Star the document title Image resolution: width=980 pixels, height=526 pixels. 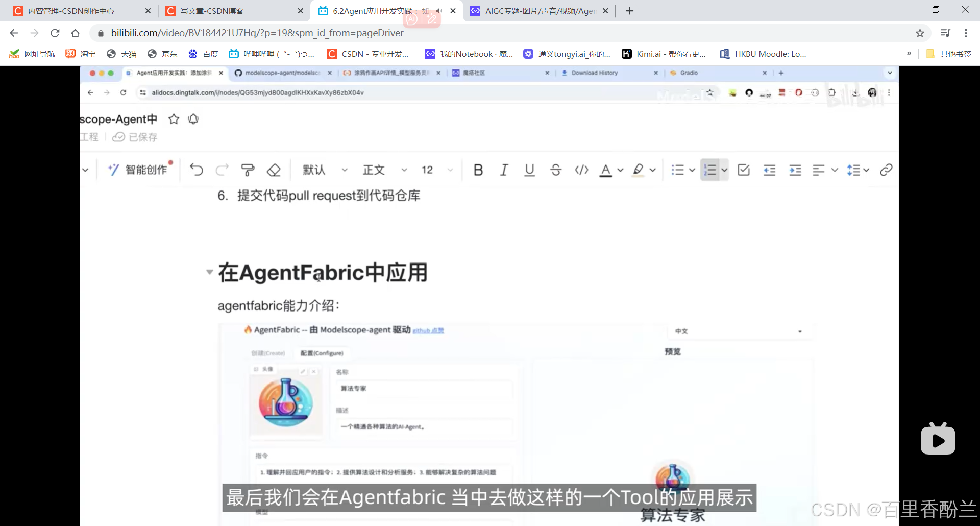[x=174, y=119]
